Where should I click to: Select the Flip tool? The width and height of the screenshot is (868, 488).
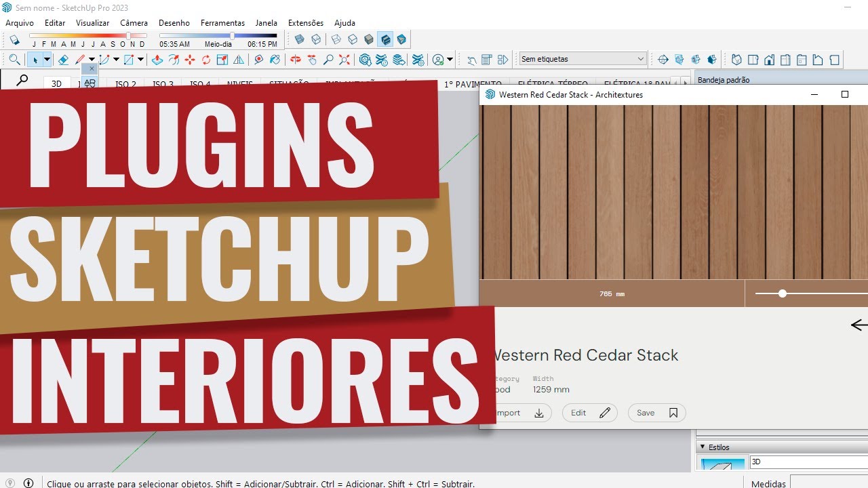click(x=238, y=60)
